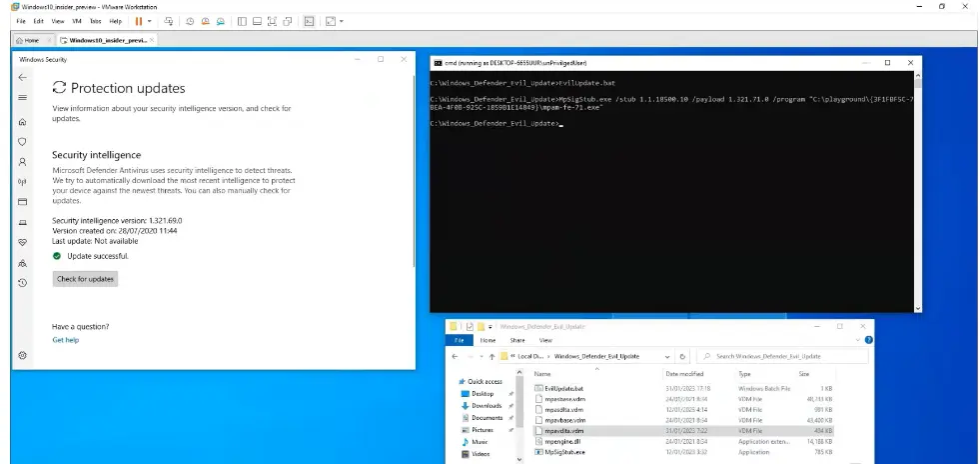The width and height of the screenshot is (980, 464).
Task: Select Documents in Explorer navigation pane
Action: [487, 418]
